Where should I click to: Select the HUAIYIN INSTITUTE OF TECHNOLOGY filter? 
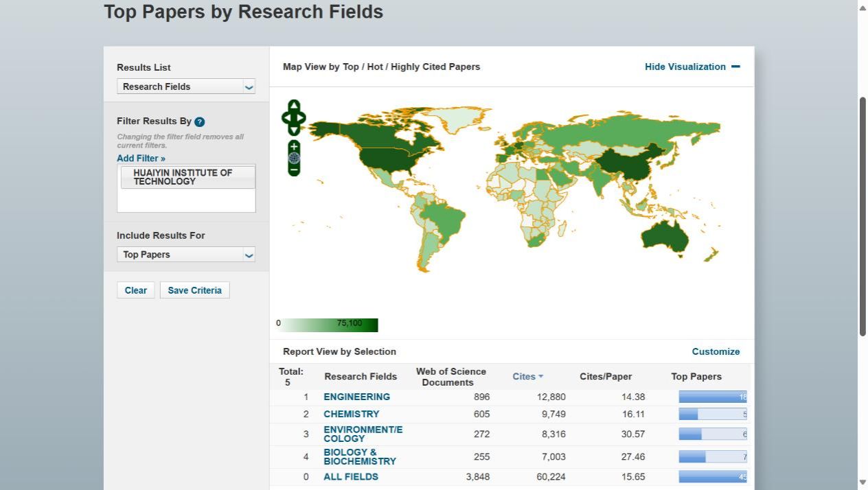187,177
